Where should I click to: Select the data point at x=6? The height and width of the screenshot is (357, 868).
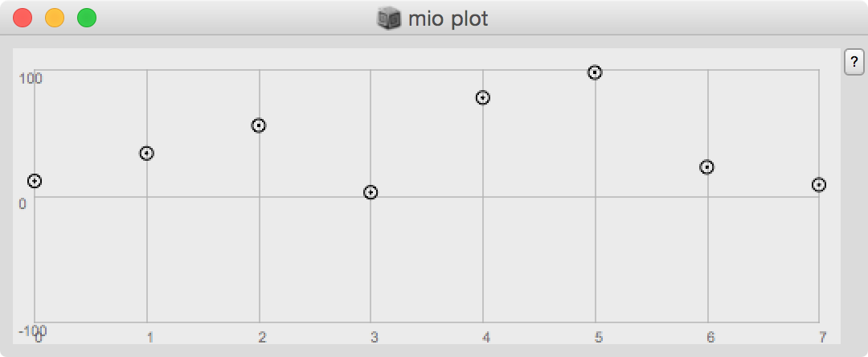[706, 167]
